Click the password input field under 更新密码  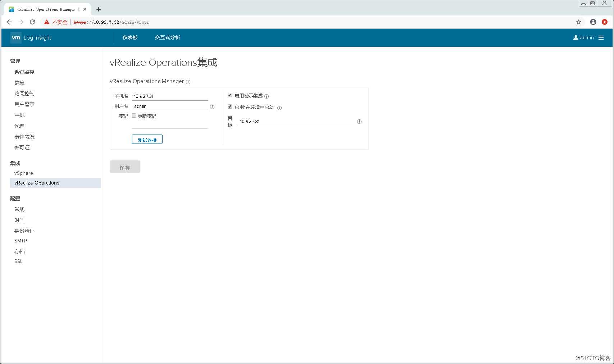click(170, 124)
